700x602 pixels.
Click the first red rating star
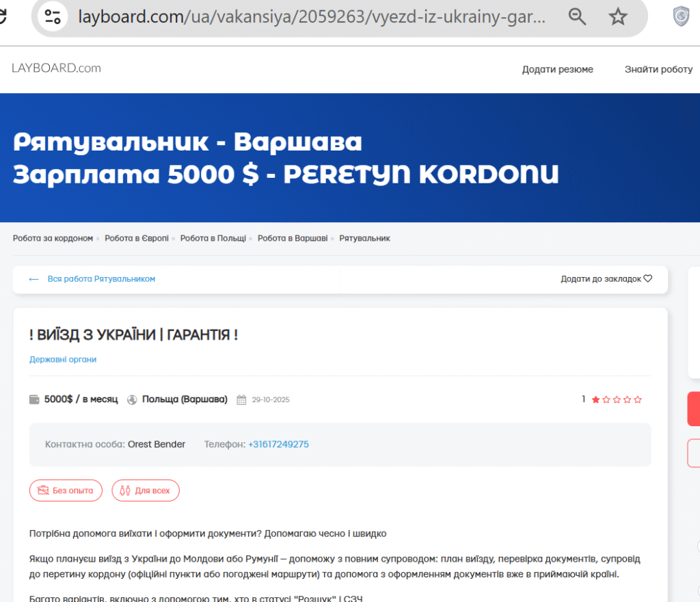point(595,400)
